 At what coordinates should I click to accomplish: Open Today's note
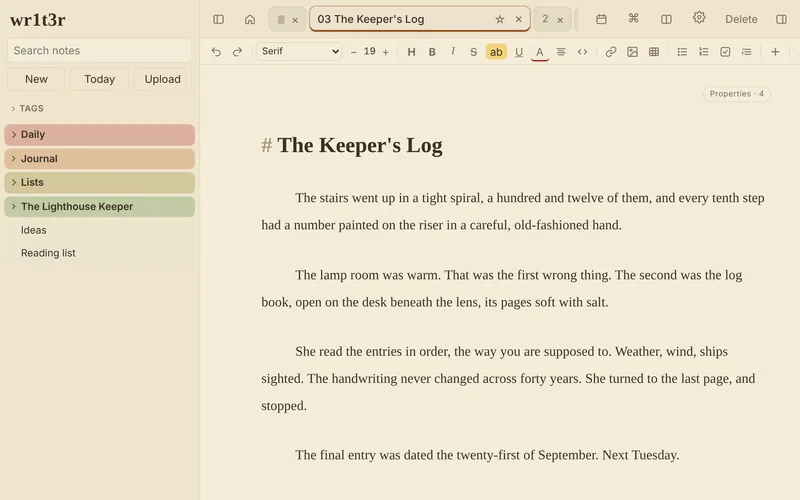click(x=99, y=79)
